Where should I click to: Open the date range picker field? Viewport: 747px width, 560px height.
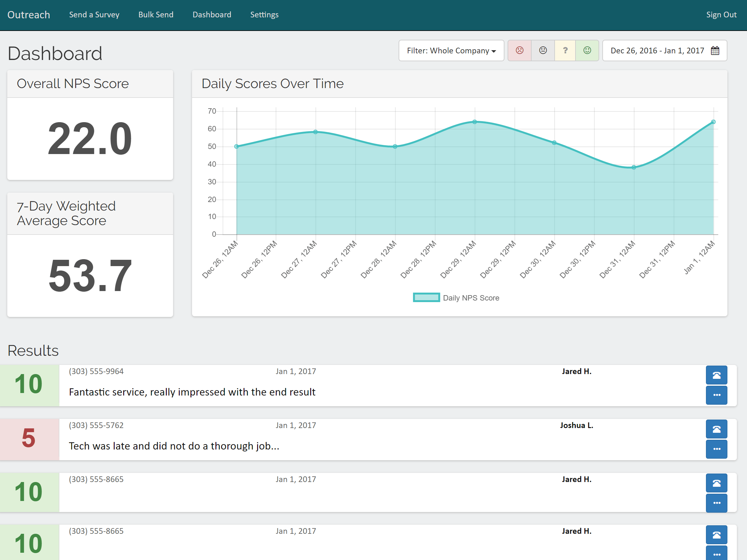664,51
